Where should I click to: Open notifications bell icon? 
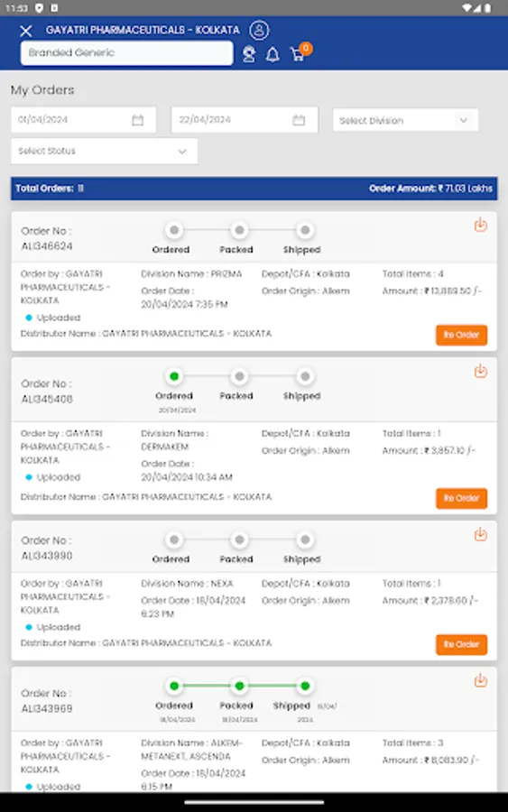pos(272,54)
